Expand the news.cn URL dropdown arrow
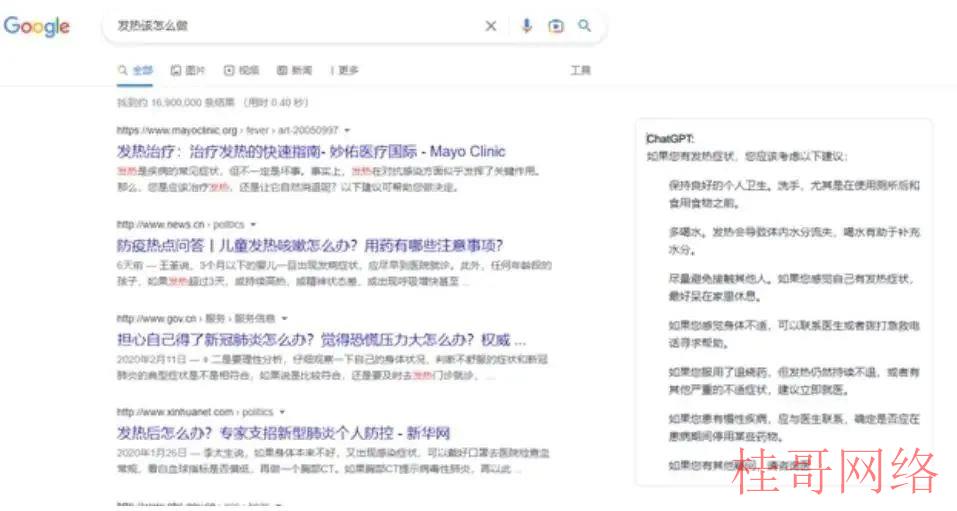Screen dimensions: 957x511 (253, 225)
